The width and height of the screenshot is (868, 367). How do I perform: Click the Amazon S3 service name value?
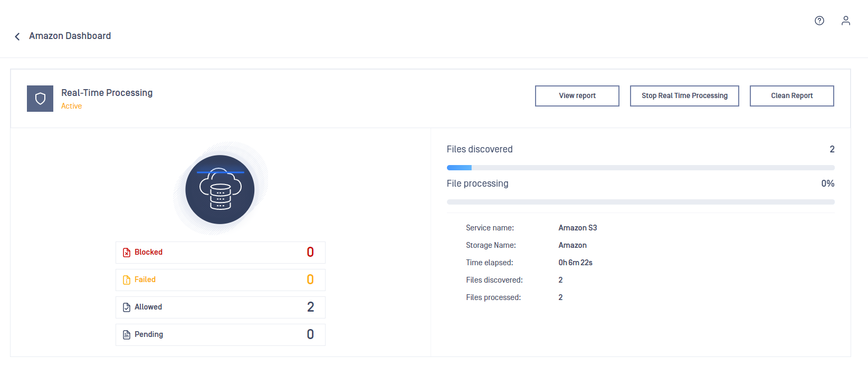tap(578, 228)
